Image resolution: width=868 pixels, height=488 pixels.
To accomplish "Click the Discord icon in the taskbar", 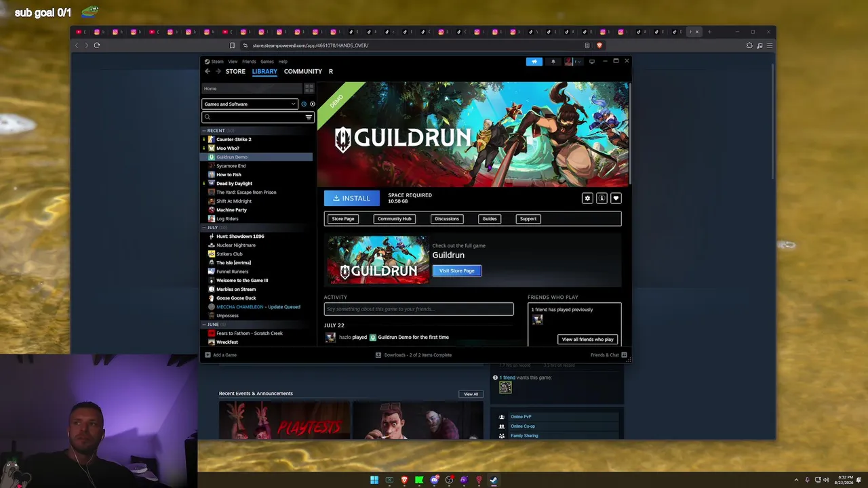I will (x=434, y=480).
